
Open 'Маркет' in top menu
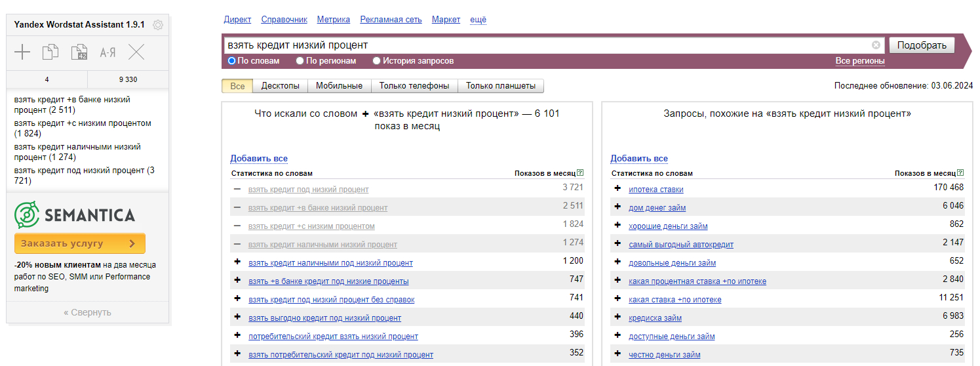coord(446,20)
